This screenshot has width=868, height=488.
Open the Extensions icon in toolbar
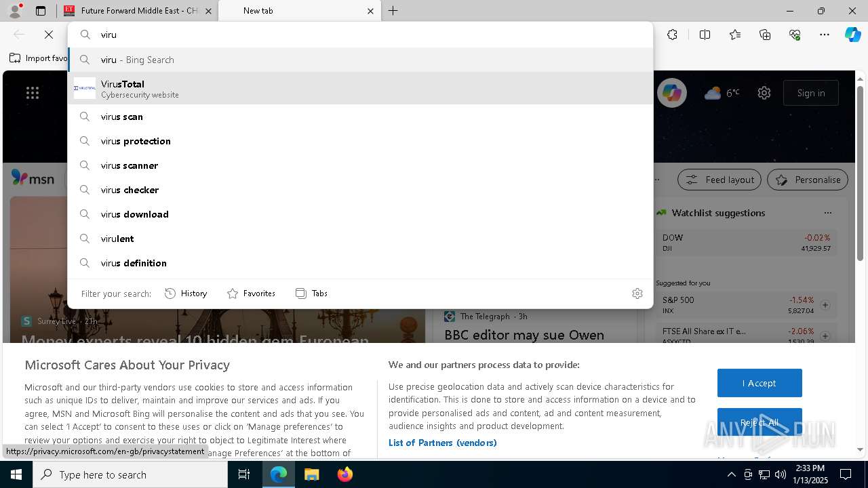pos(672,35)
